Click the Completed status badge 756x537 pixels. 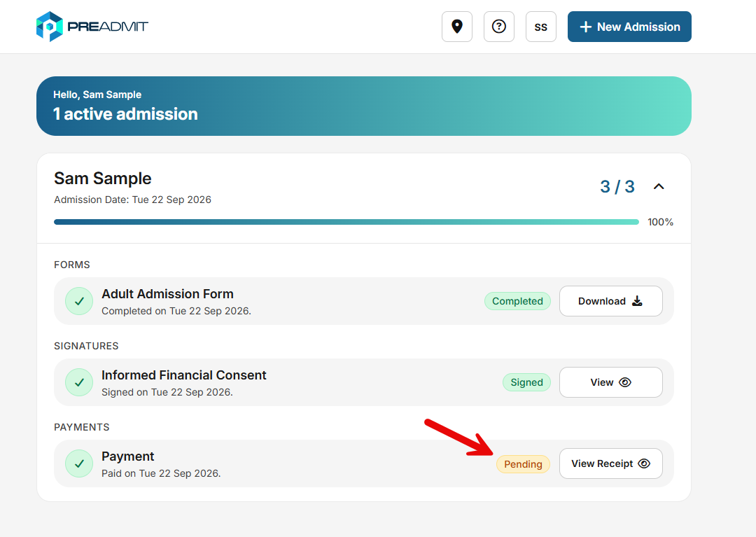tap(517, 301)
